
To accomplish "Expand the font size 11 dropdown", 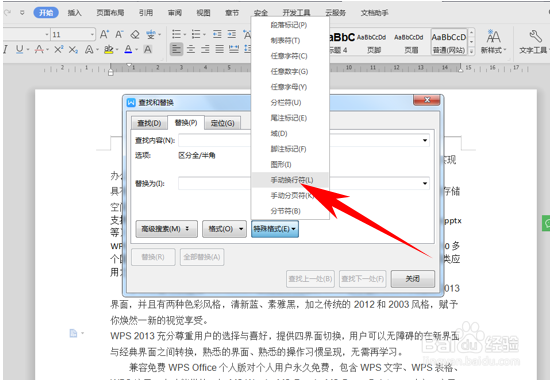I will click(92, 34).
